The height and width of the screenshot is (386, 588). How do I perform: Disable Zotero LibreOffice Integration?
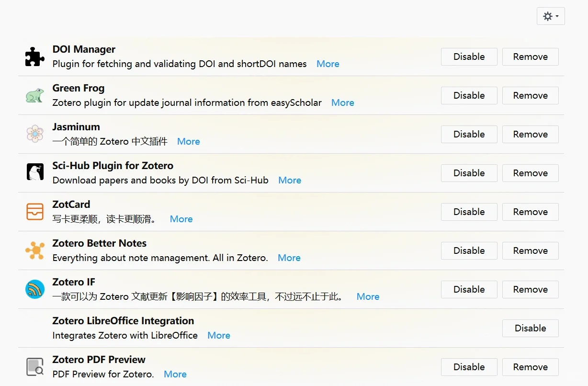pyautogui.click(x=530, y=328)
